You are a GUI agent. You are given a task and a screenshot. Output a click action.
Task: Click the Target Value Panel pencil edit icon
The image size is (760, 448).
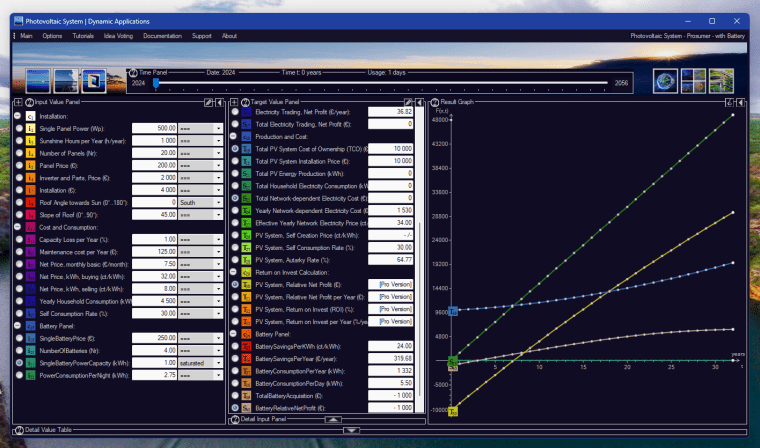tap(409, 102)
